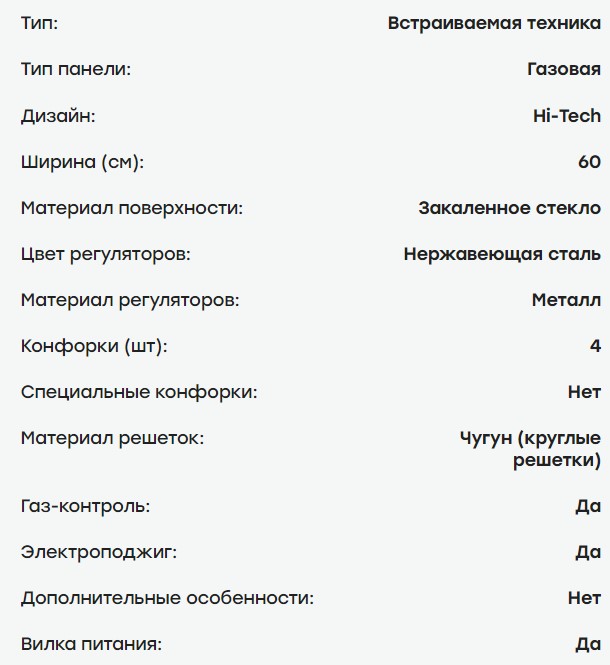Click the 'Вилка питания:' label

91,644
